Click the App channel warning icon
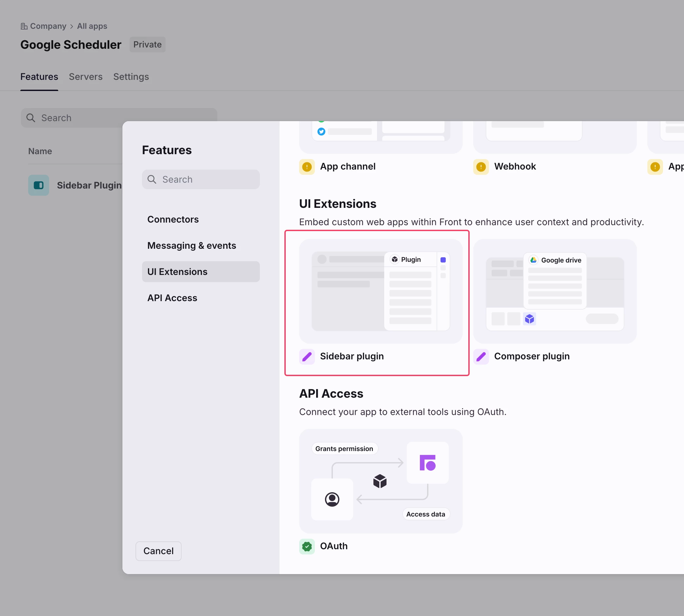This screenshot has height=616, width=684. click(x=307, y=167)
